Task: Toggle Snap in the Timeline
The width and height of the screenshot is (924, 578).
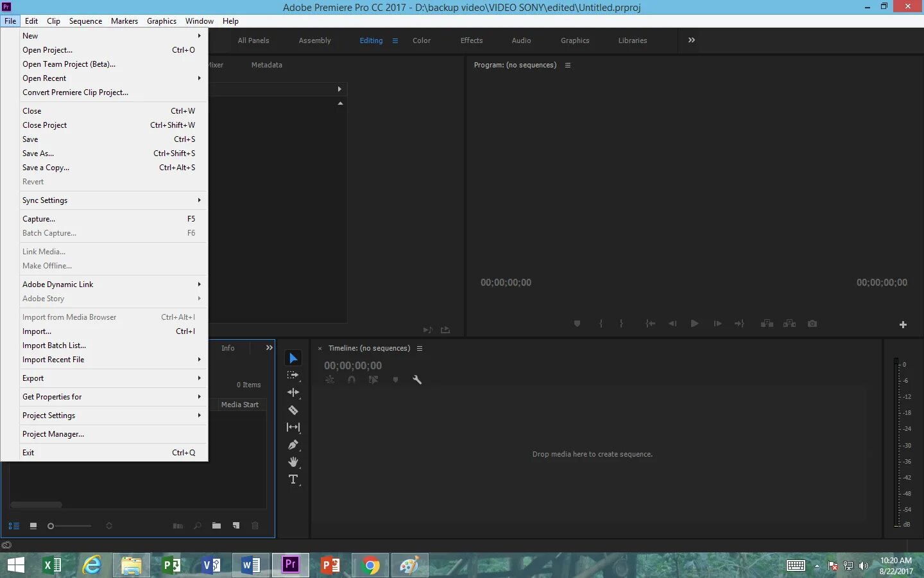Action: click(352, 380)
